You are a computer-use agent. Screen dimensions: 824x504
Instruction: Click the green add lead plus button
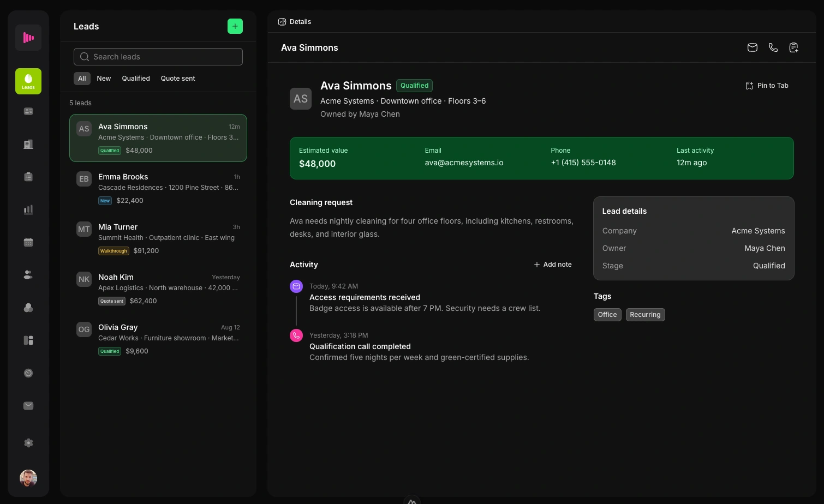(235, 26)
